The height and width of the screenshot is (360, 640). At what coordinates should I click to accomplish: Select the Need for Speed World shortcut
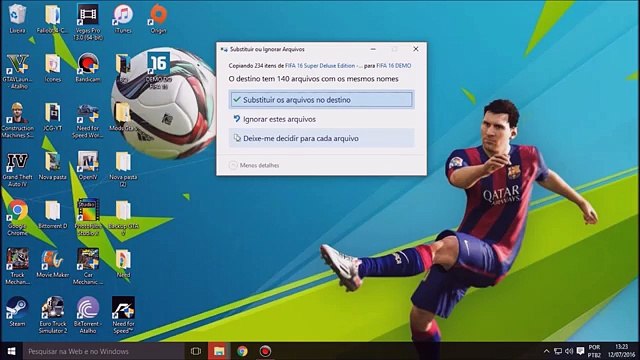(x=88, y=120)
